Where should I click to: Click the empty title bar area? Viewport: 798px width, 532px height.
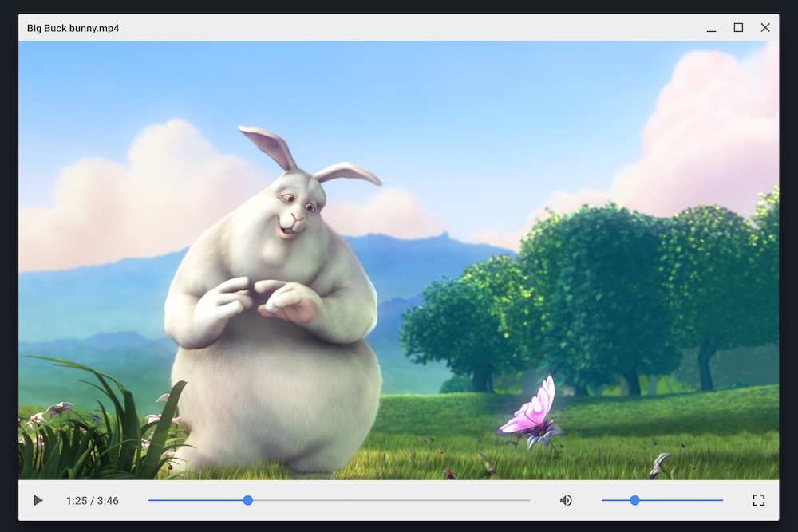[x=399, y=28]
